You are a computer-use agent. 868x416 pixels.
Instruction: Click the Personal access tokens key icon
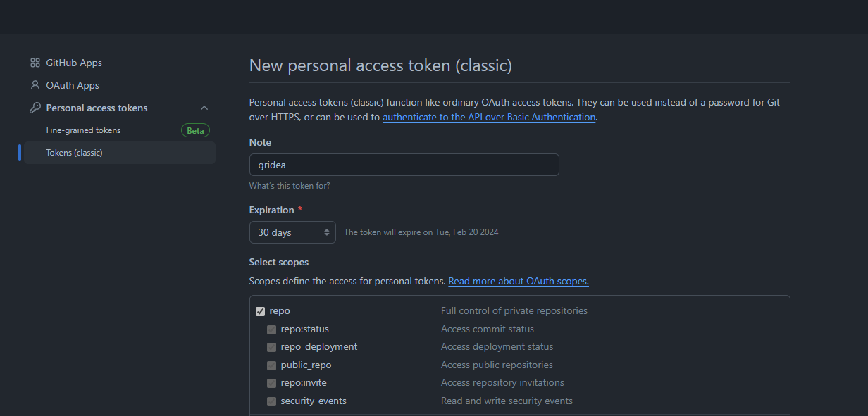(35, 108)
